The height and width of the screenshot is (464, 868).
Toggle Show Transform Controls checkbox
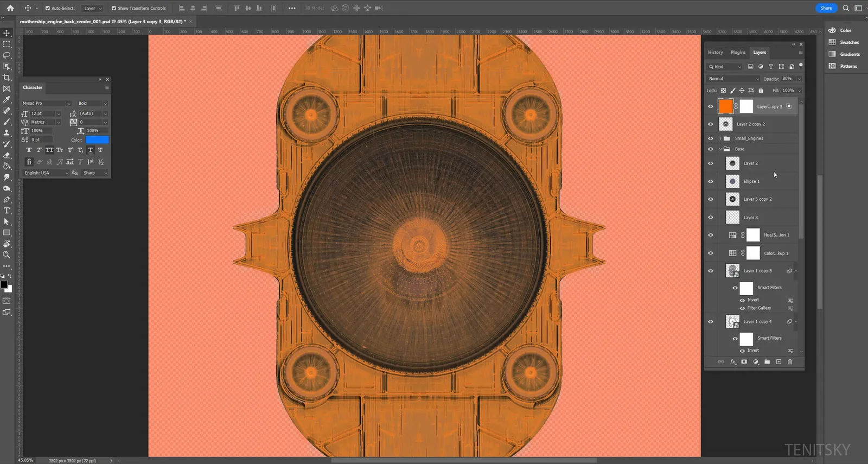[x=113, y=8]
